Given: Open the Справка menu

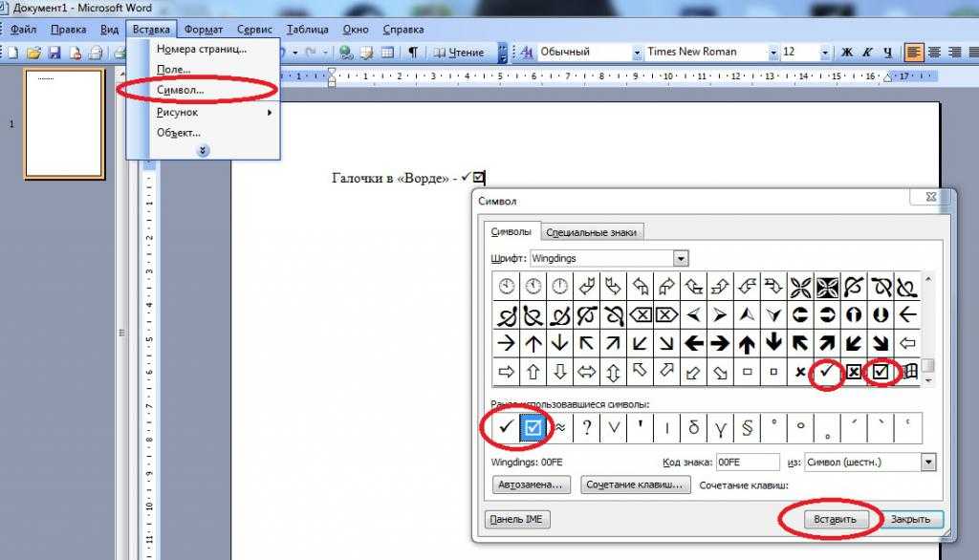Looking at the screenshot, I should [403, 30].
